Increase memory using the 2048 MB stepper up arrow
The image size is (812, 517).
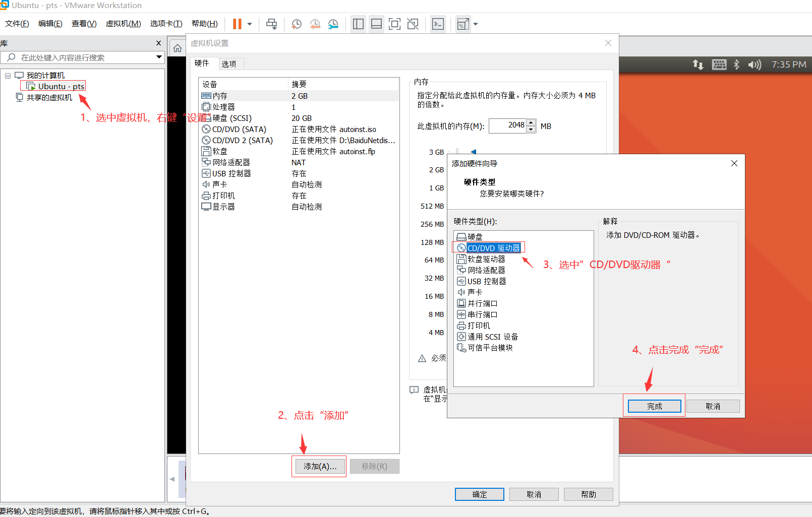[531, 123]
